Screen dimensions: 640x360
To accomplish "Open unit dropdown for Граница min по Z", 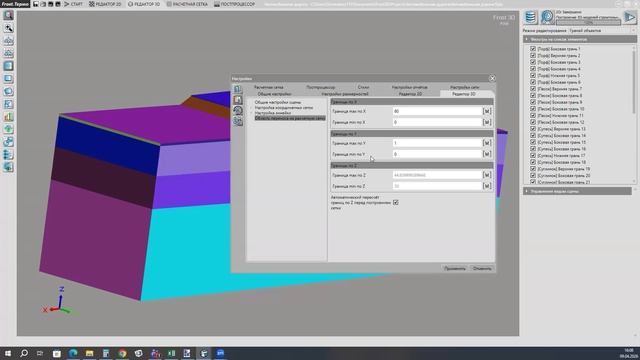I will coord(487,186).
